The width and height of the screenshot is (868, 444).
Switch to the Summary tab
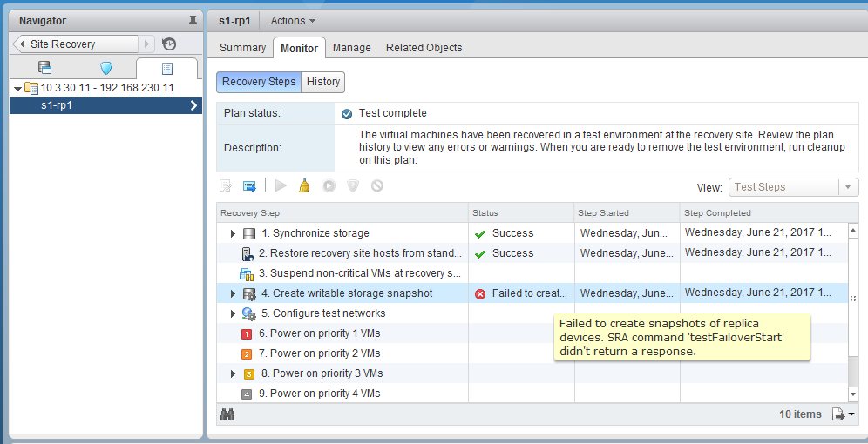[242, 48]
